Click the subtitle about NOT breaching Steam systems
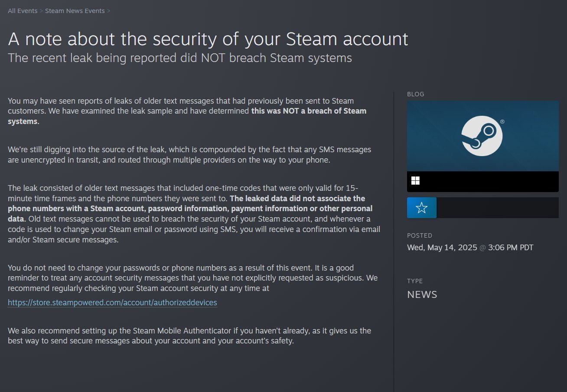 [180, 58]
